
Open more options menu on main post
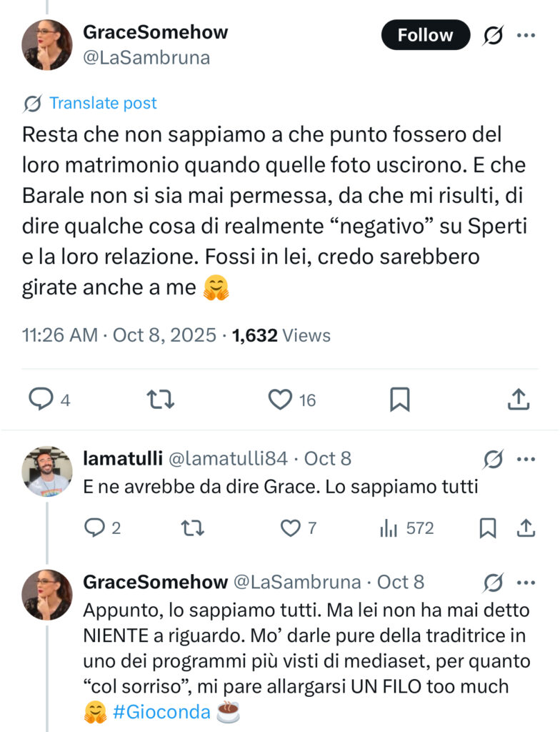526,35
